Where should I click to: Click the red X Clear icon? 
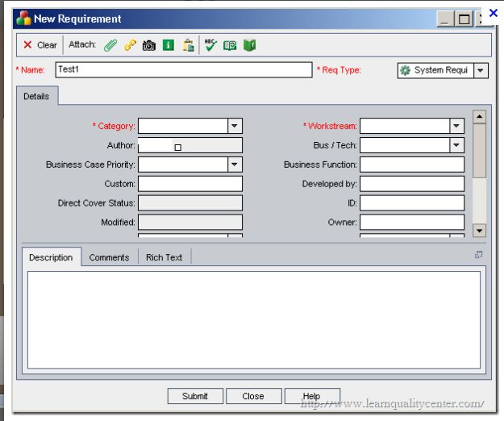[27, 44]
